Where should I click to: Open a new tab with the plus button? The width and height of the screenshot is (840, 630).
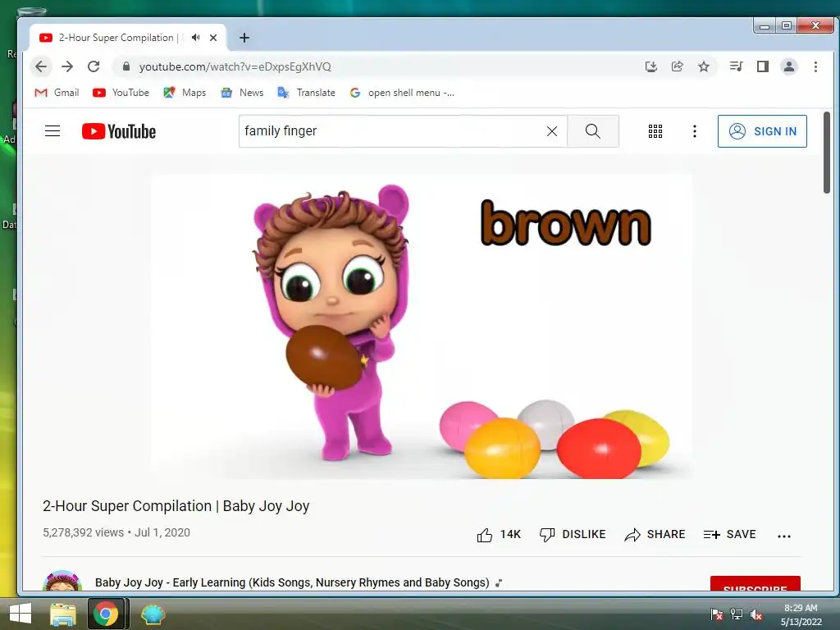coord(244,38)
